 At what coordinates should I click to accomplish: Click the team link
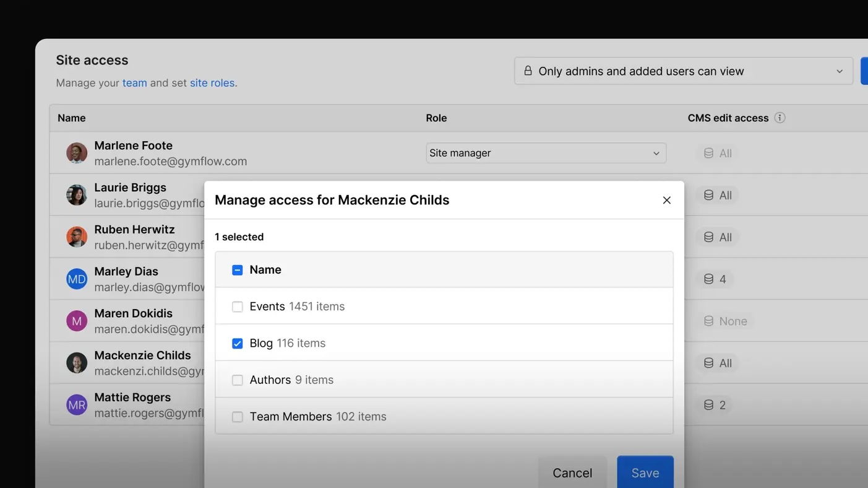135,82
